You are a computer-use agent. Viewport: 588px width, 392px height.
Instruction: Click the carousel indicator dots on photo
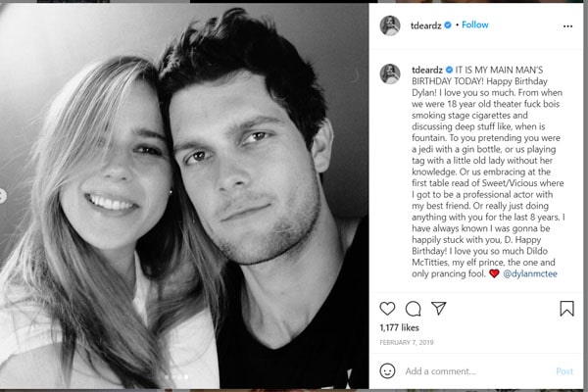click(x=172, y=376)
